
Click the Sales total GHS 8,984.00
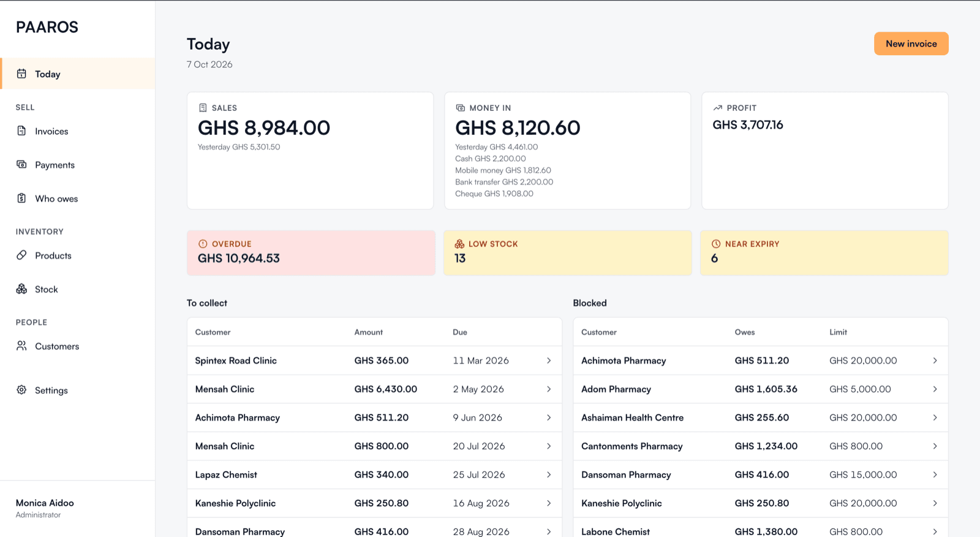(264, 128)
